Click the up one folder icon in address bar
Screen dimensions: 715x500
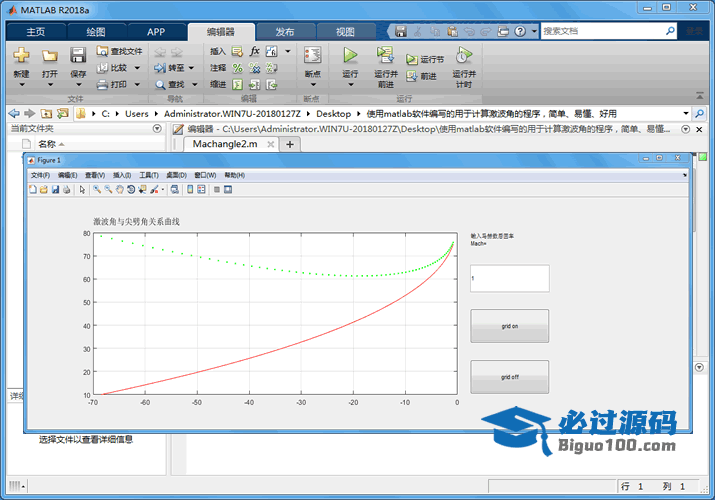click(x=46, y=113)
